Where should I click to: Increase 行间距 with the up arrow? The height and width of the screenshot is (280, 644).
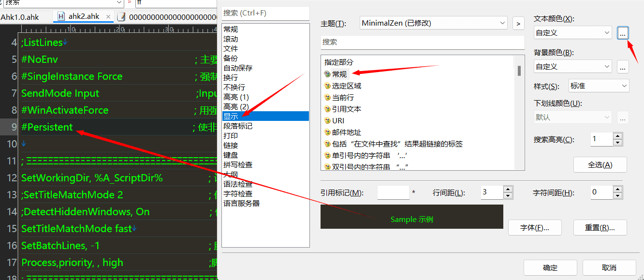[x=508, y=189]
